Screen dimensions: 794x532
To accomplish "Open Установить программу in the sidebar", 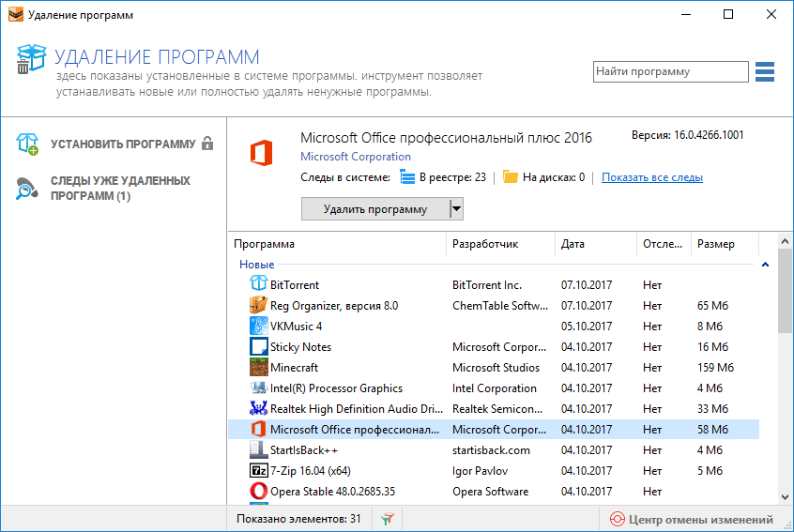I will (x=122, y=144).
